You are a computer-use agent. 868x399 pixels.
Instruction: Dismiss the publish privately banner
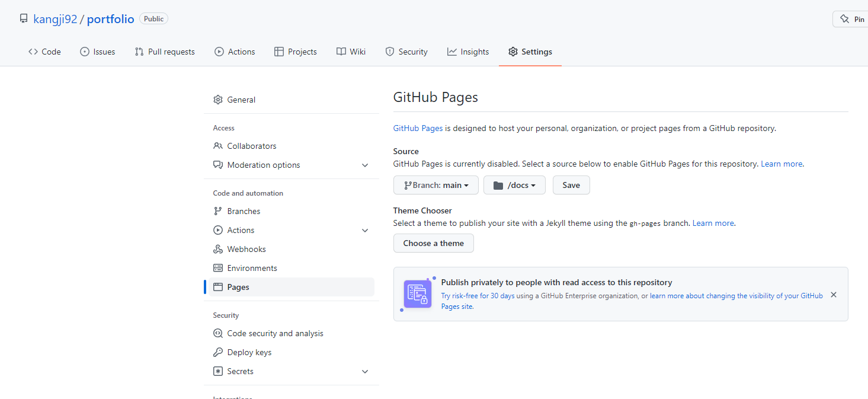tap(834, 295)
